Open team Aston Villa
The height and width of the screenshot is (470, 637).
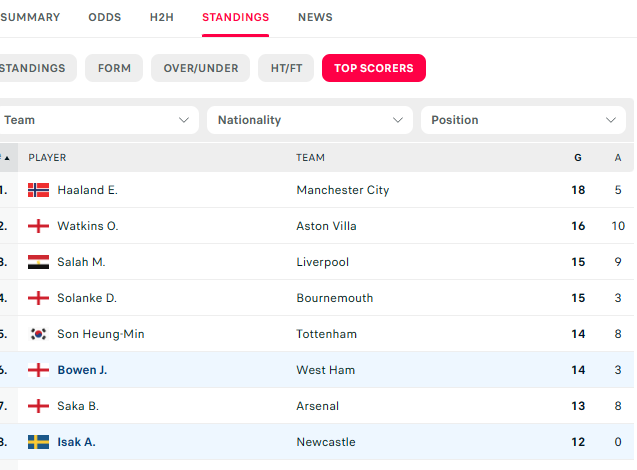pyautogui.click(x=326, y=226)
